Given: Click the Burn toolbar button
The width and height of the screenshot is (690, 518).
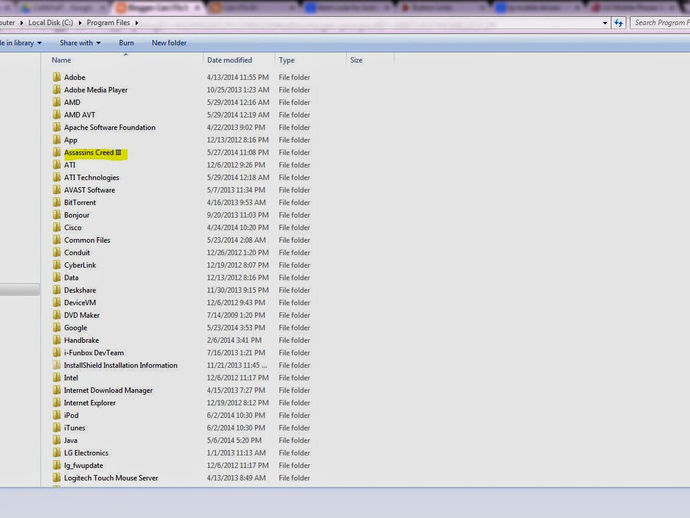Looking at the screenshot, I should click(126, 43).
